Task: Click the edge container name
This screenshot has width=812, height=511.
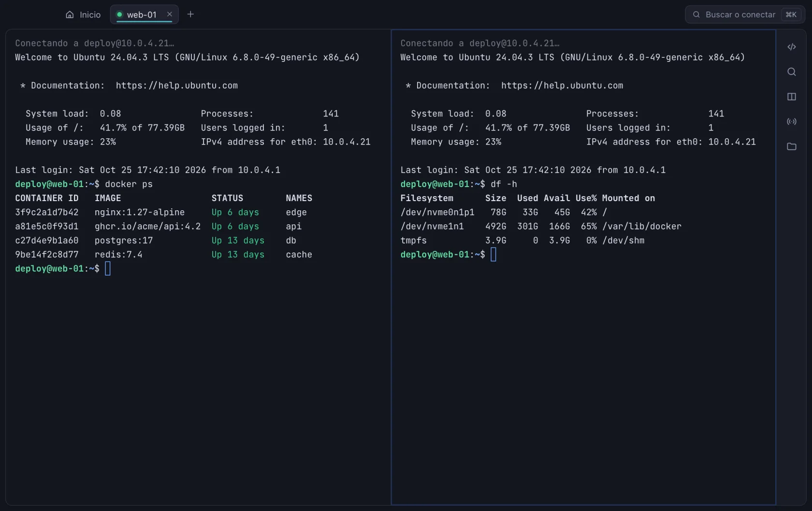Action: point(296,212)
